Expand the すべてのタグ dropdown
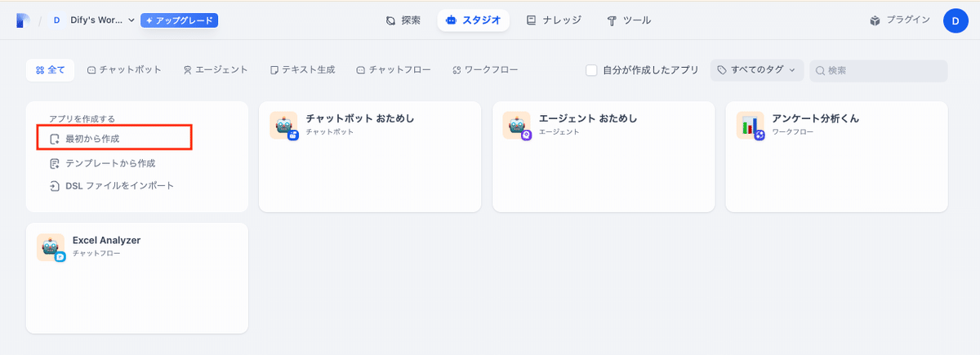The height and width of the screenshot is (355, 980). point(756,70)
